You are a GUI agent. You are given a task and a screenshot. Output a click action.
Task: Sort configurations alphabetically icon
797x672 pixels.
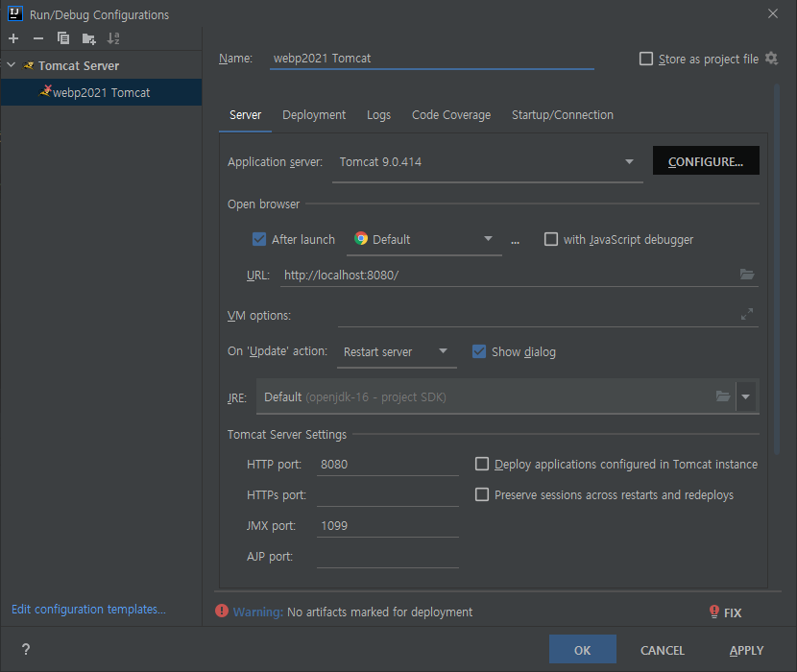113,38
